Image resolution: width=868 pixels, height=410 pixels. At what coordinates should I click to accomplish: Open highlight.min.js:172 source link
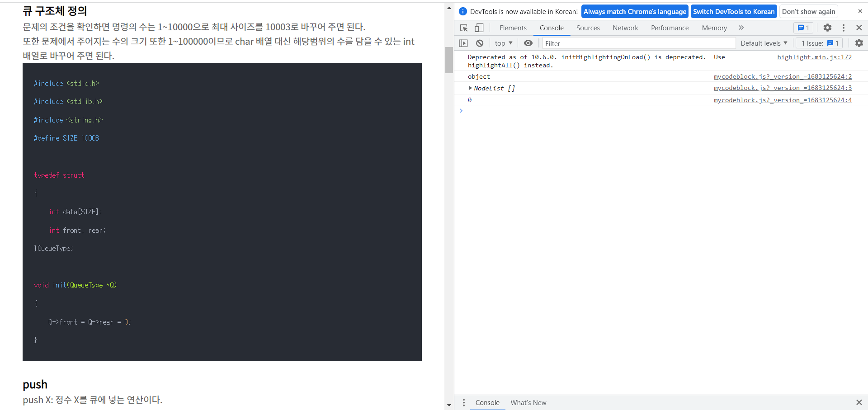[814, 57]
